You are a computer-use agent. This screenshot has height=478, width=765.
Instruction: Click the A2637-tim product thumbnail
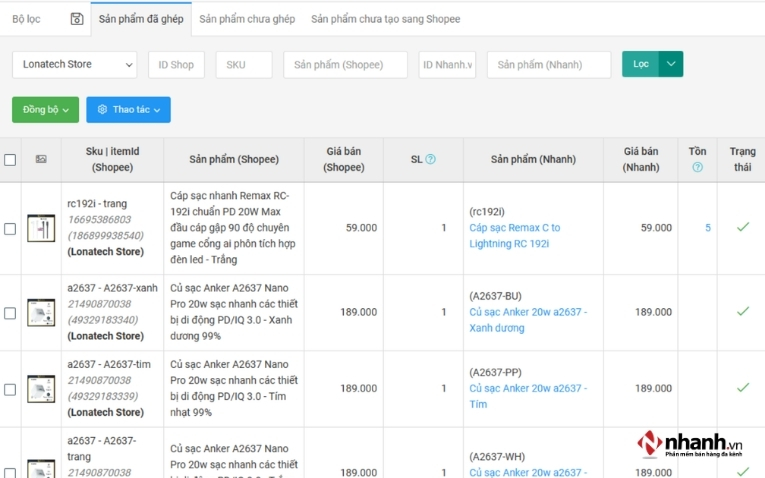pos(41,389)
